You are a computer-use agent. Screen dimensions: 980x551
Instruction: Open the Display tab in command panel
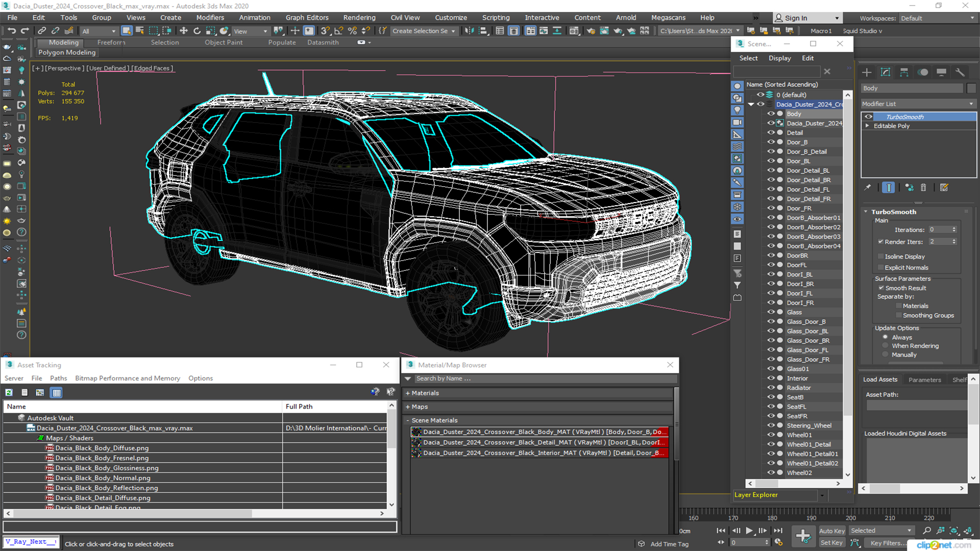coord(942,72)
